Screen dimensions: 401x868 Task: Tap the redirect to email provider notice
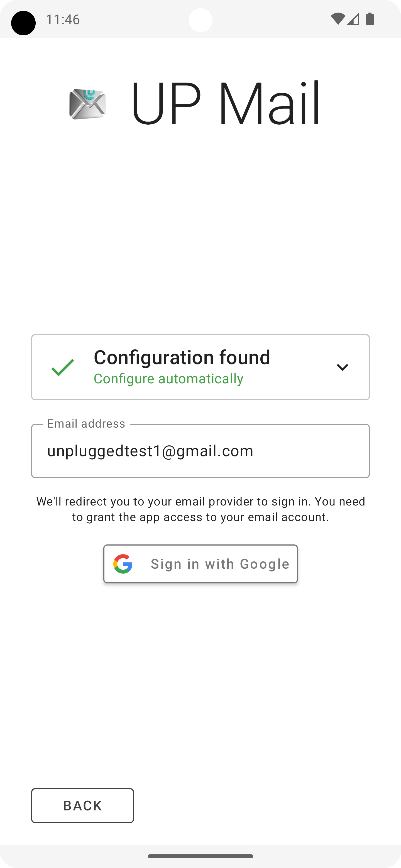click(x=200, y=509)
